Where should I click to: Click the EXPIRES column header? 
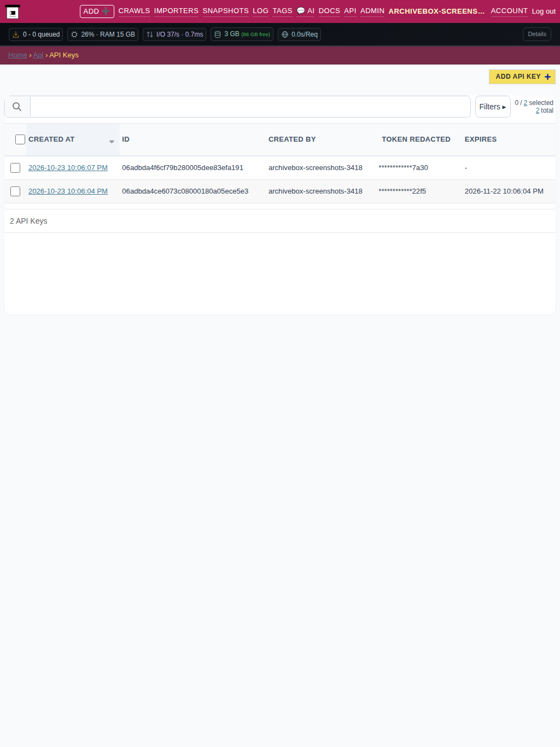point(481,139)
